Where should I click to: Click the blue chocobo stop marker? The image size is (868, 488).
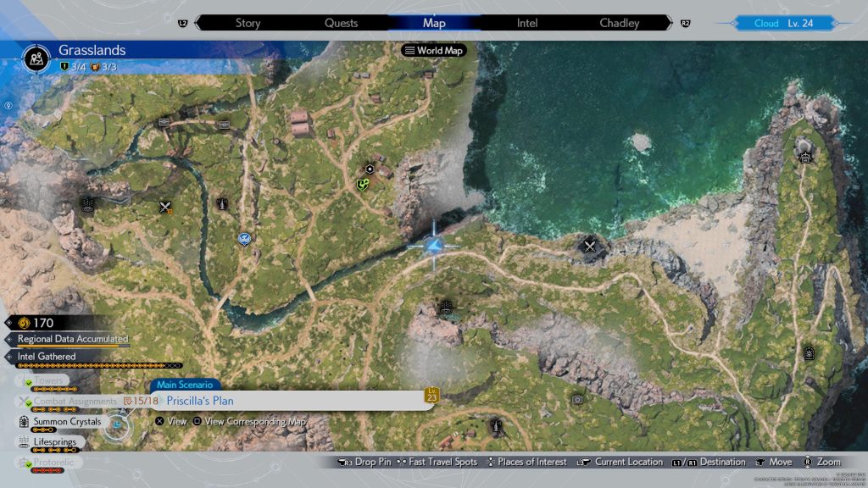[x=244, y=239]
